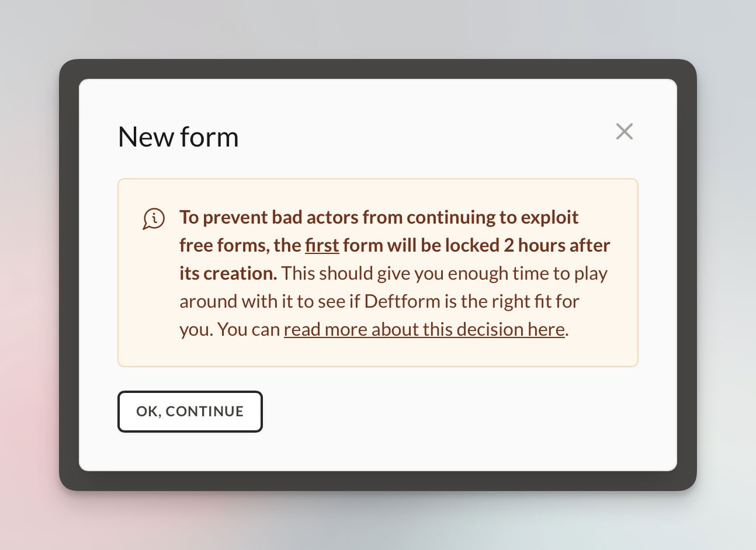Screen dimensions: 756x550
Task: Close the New form dialog
Action: point(624,131)
